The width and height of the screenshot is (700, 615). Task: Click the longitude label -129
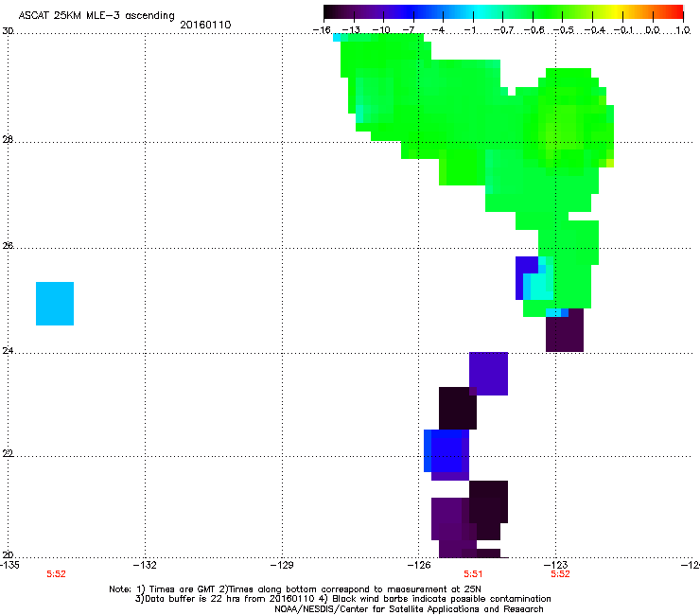click(x=282, y=565)
